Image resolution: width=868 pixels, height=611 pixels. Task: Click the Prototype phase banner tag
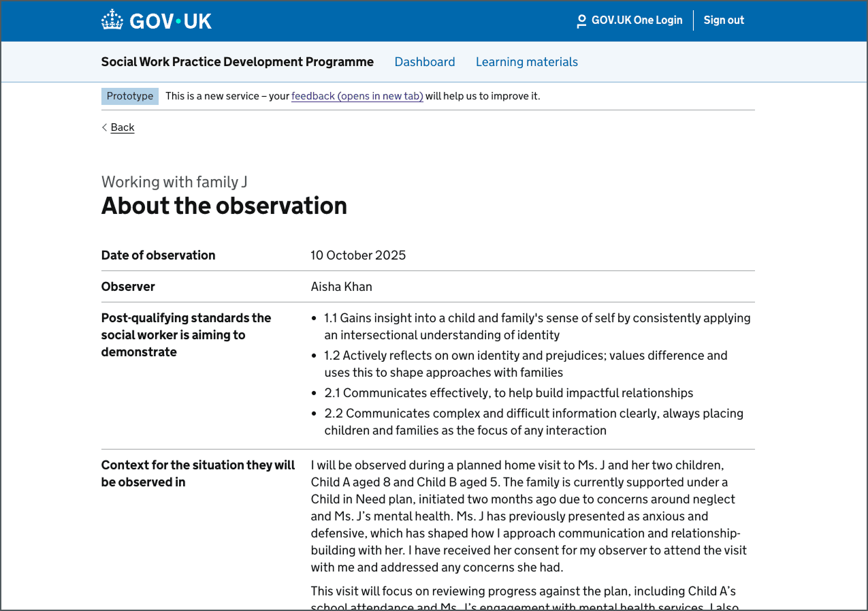pyautogui.click(x=129, y=96)
